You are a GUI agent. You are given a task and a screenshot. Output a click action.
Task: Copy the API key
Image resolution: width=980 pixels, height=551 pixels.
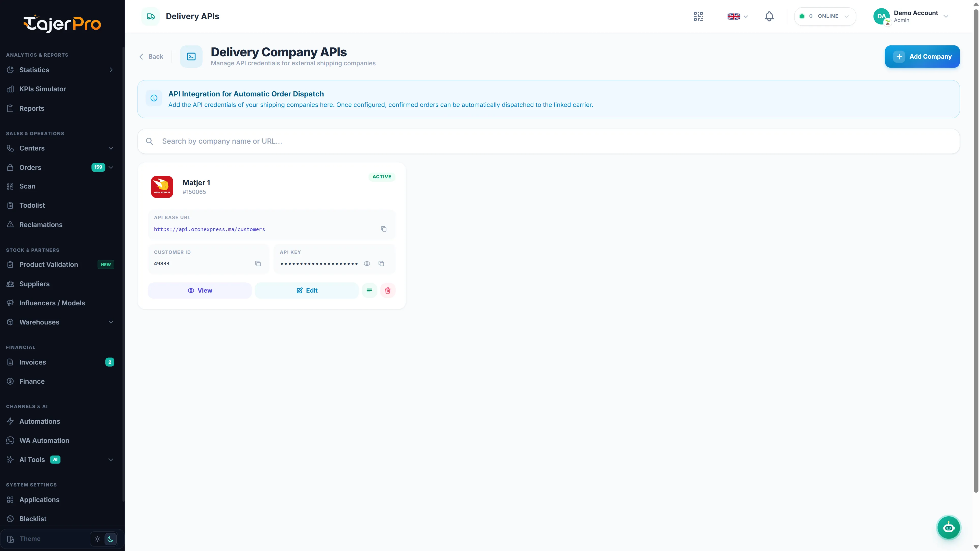(381, 264)
